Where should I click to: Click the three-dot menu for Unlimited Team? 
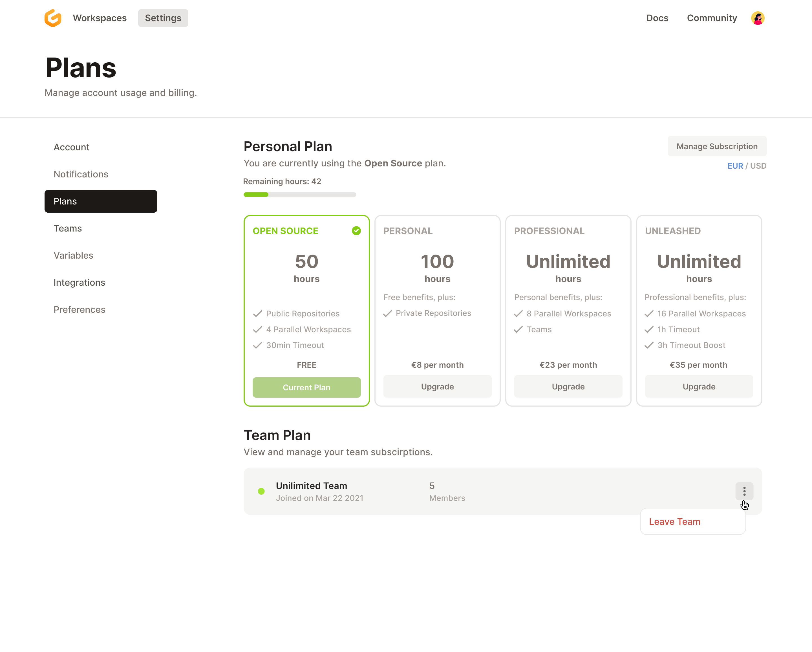tap(744, 491)
